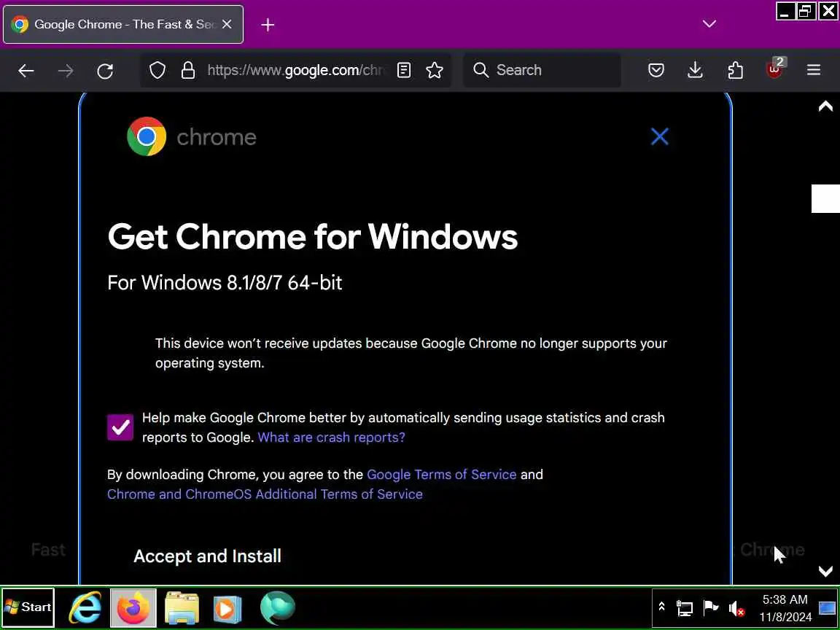Show hidden system tray icons
Viewport: 840px width, 630px height.
pos(661,607)
